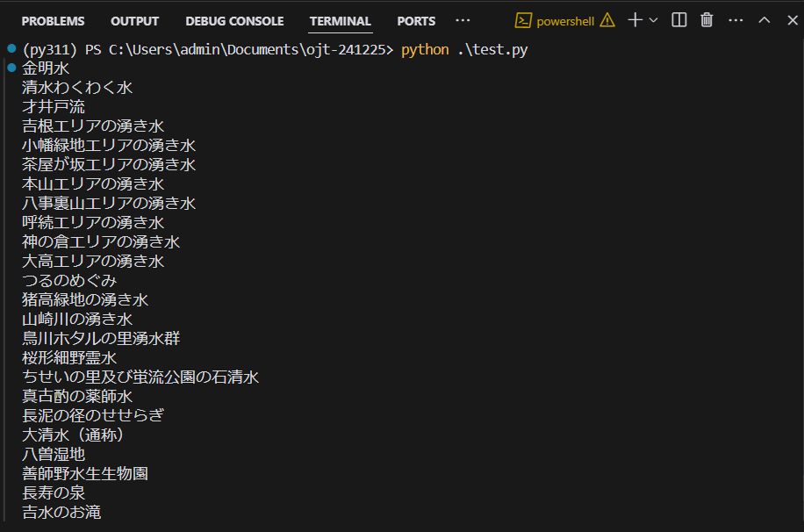Click the output line 長寿の泉
Image resolution: width=804 pixels, height=532 pixels.
pyautogui.click(x=54, y=493)
